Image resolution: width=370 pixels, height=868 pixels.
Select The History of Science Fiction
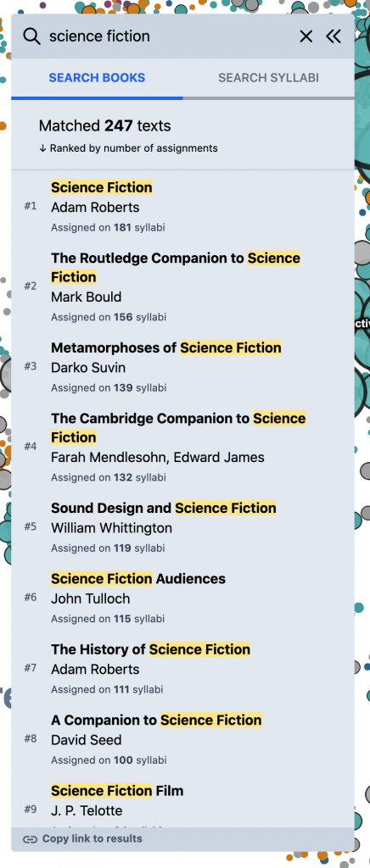click(182, 668)
